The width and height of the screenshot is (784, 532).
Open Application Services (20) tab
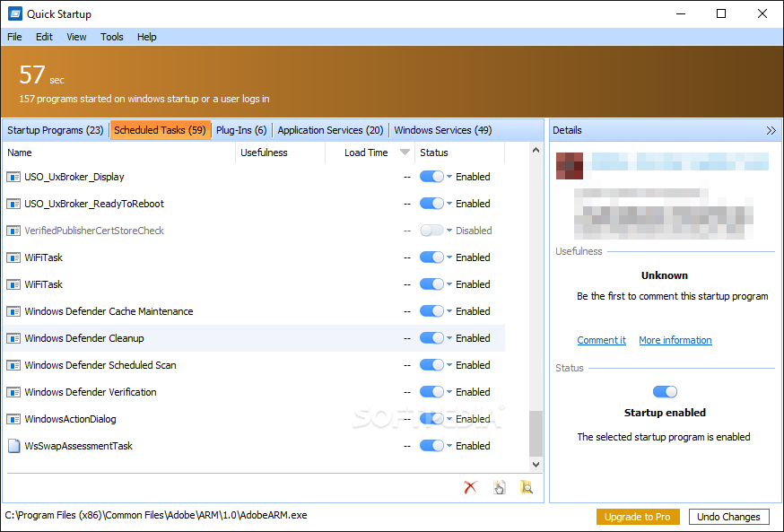(330, 130)
